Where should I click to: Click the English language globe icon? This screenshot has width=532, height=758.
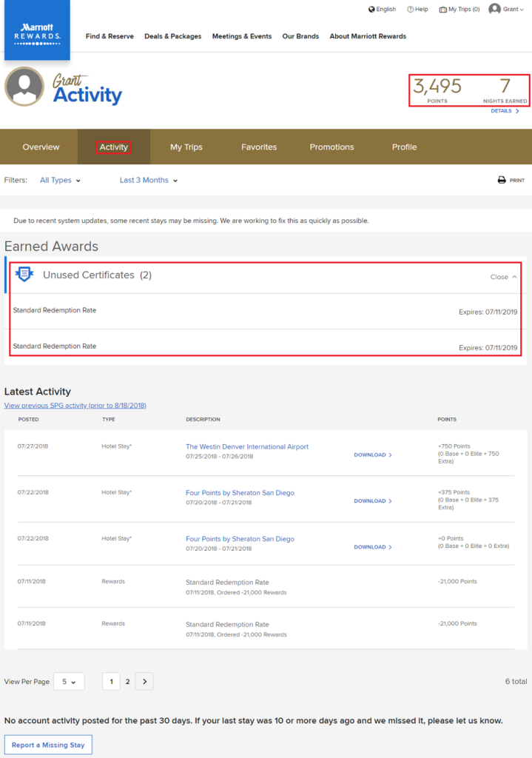(373, 9)
